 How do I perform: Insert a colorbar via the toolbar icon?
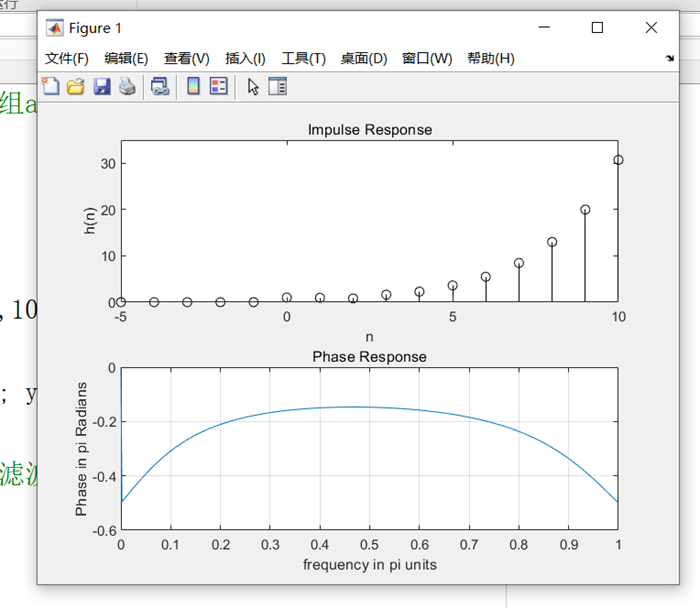coord(193,86)
